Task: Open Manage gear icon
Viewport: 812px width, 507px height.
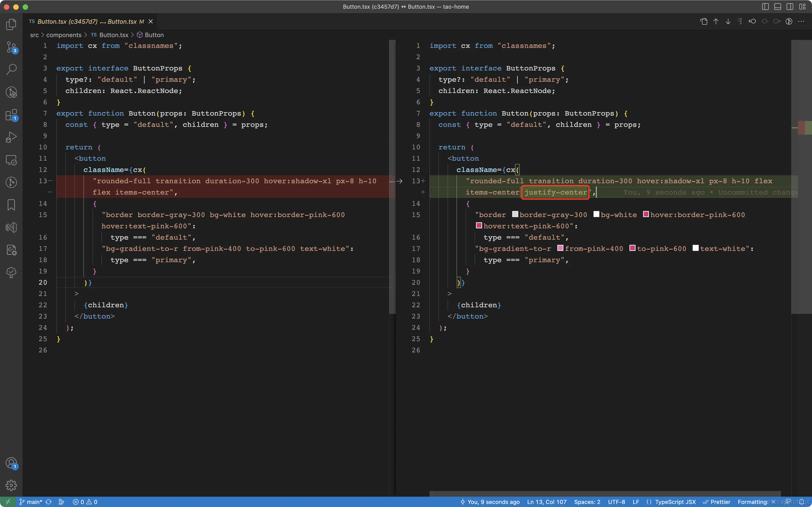Action: click(11, 485)
